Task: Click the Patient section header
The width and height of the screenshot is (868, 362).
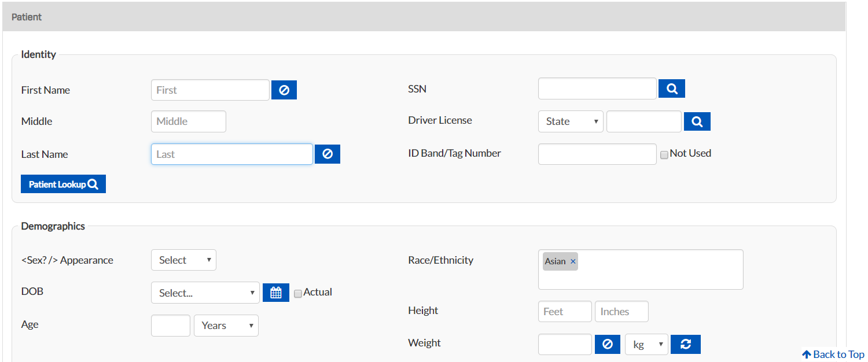Action: [424, 17]
